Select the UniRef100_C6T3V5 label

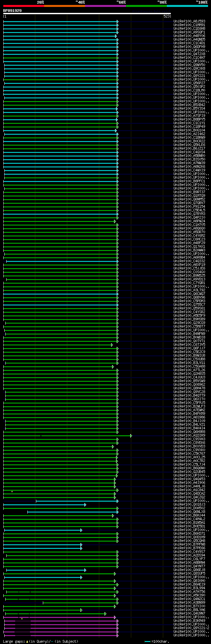189,345
